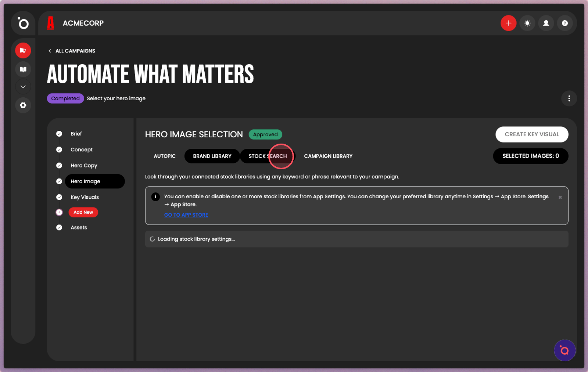Open the help question mark icon
Screen dimensions: 588x372
565,23
